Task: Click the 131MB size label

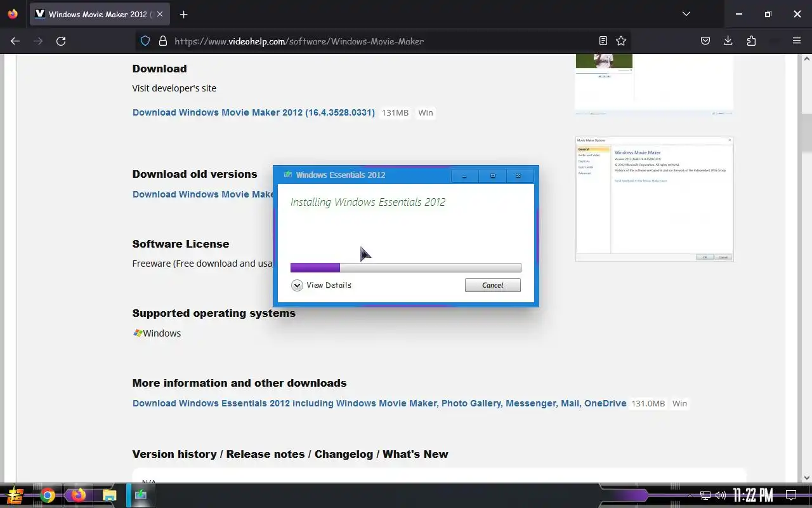Action: click(395, 112)
